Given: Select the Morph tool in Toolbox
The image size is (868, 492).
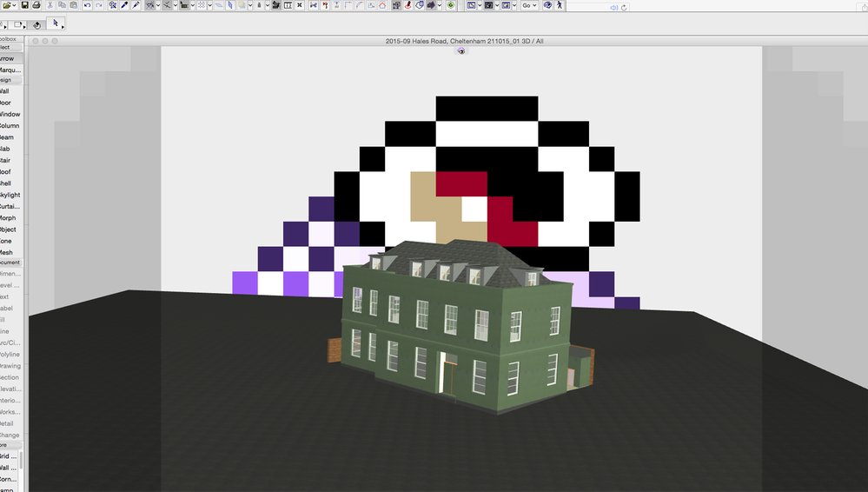Looking at the screenshot, I should pos(10,217).
